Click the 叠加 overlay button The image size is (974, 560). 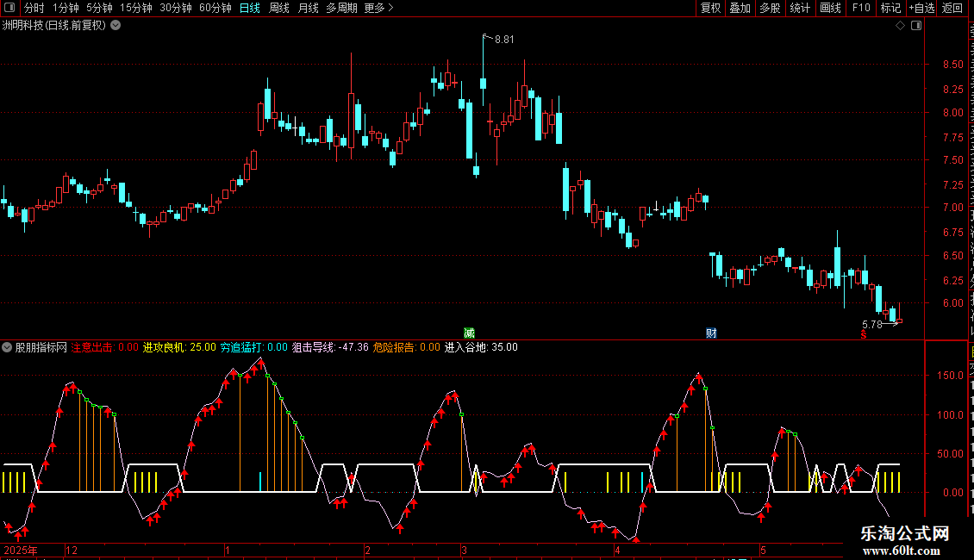point(740,8)
